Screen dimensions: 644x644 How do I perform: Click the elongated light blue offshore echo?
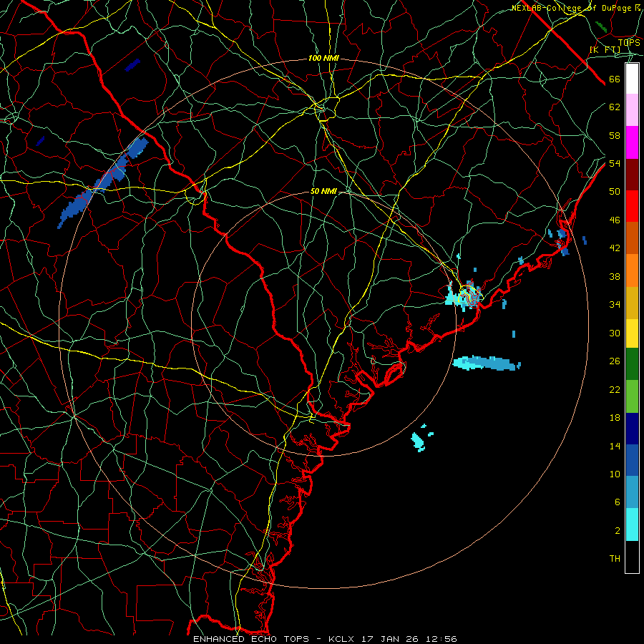tap(486, 363)
